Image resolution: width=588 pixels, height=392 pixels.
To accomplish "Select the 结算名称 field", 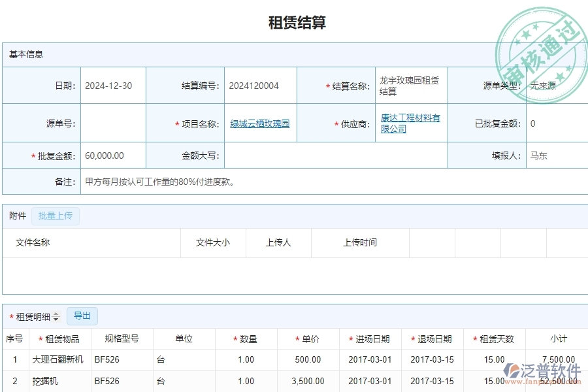I will click(410, 86).
